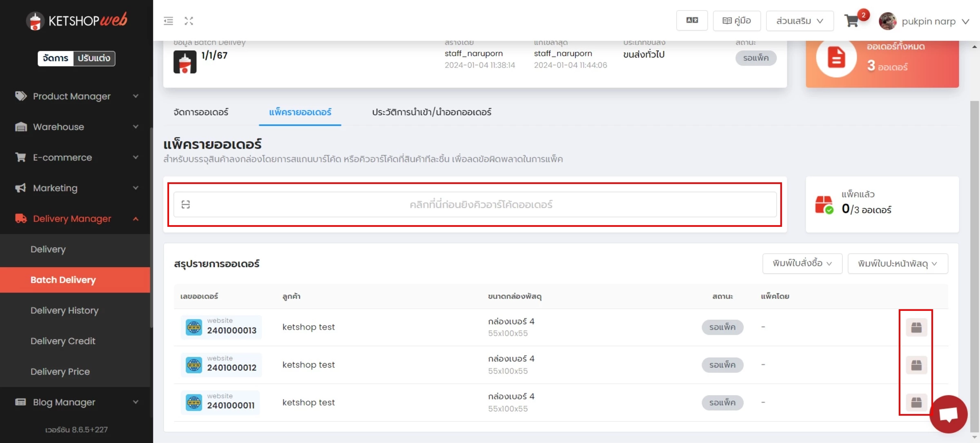Image resolution: width=980 pixels, height=443 pixels.
Task: Click the fullscreen expand icon
Action: [189, 21]
